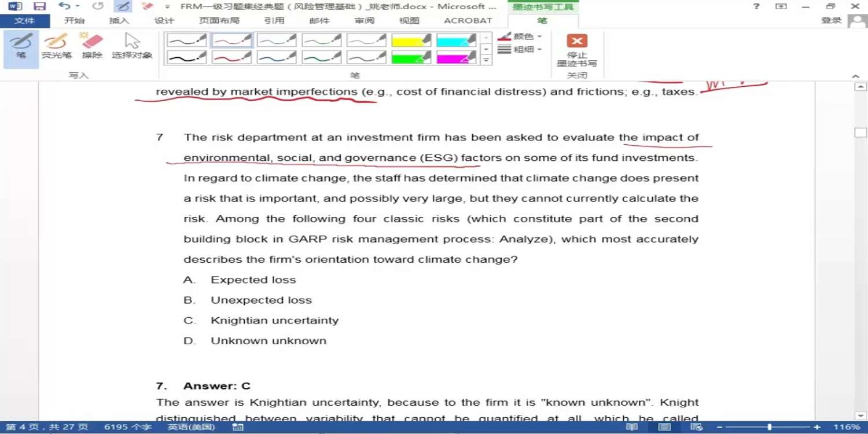The height and width of the screenshot is (434, 868).
Task: Undo the last action
Action: (64, 6)
